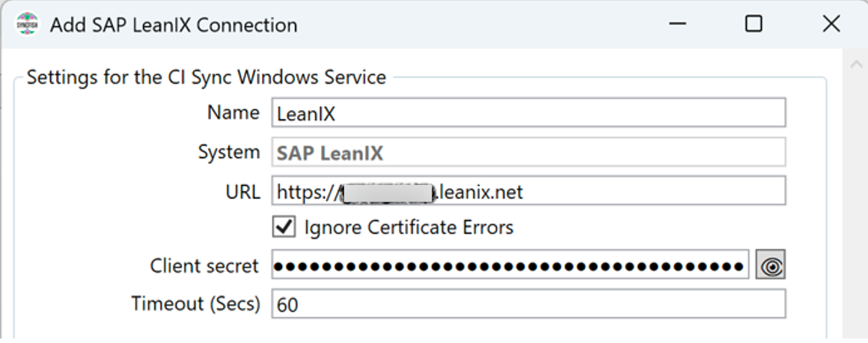Click the disabled System field
This screenshot has width=868, height=343.
(x=528, y=151)
